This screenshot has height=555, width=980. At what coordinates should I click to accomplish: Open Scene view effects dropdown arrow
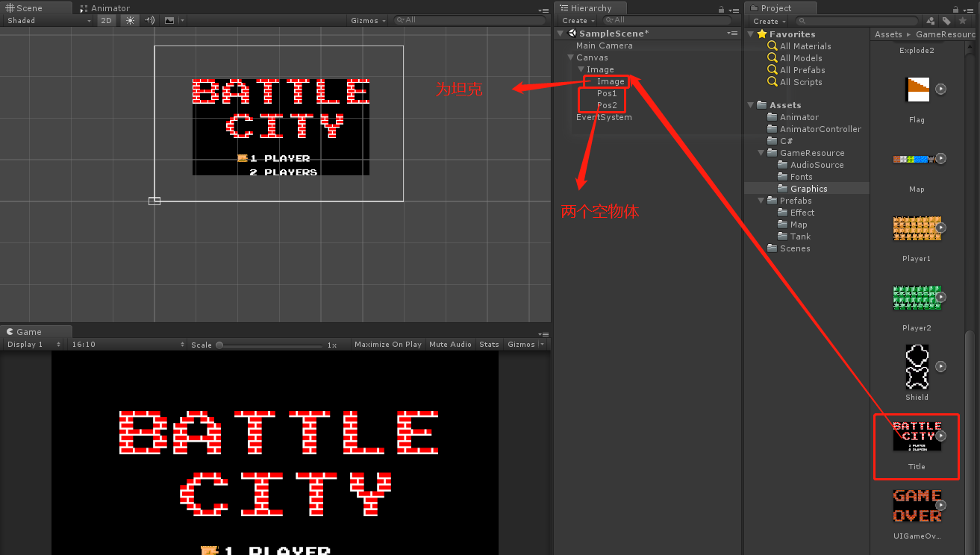point(182,21)
